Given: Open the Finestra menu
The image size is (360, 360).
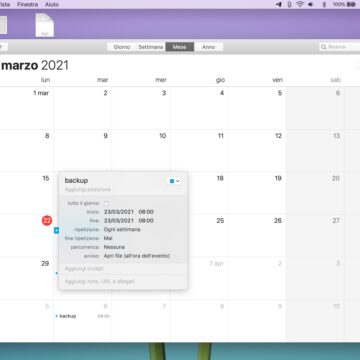Looking at the screenshot, I should (27, 4).
